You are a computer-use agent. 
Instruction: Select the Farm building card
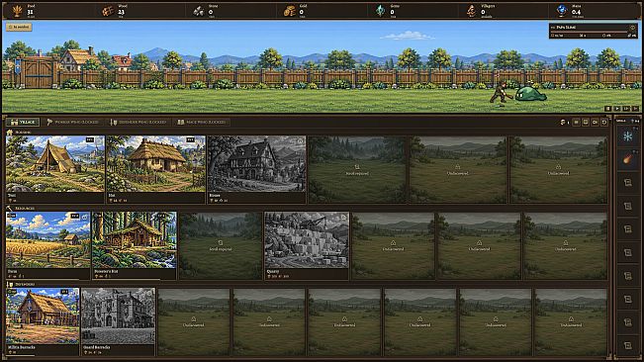(48, 245)
